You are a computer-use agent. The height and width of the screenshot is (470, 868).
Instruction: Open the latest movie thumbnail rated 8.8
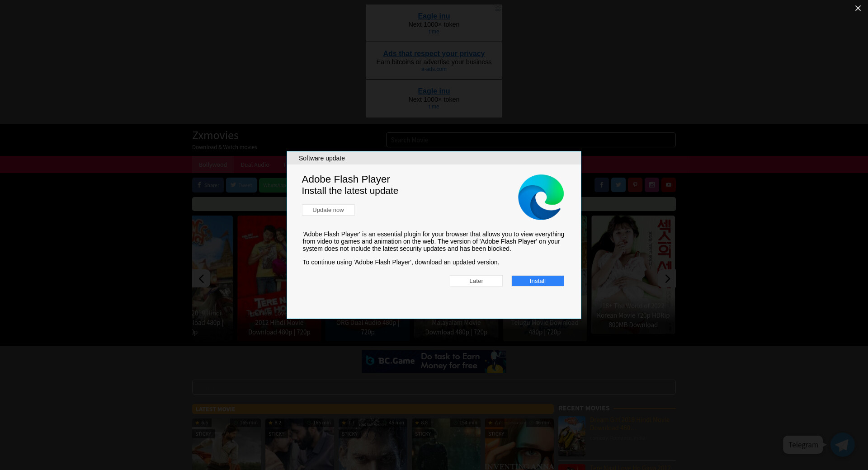[x=446, y=444]
